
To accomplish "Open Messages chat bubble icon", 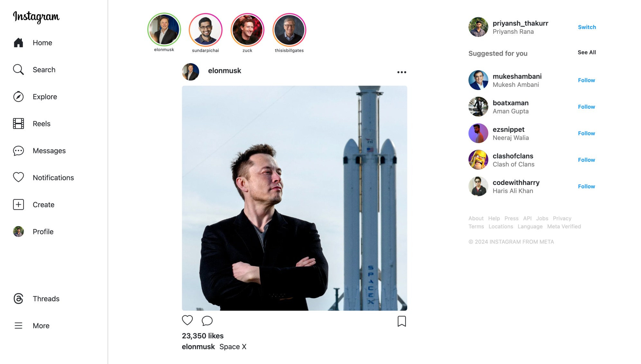I will coord(18,150).
